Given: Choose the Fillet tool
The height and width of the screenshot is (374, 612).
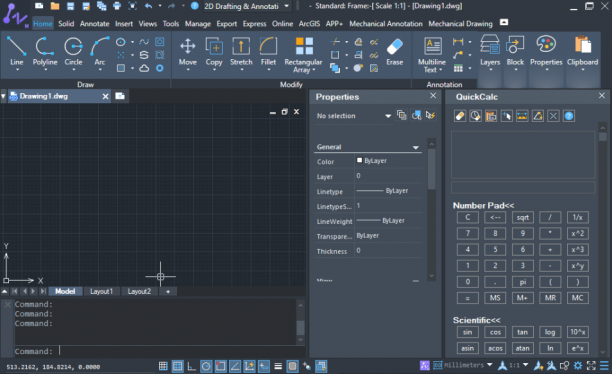Looking at the screenshot, I should (x=268, y=52).
